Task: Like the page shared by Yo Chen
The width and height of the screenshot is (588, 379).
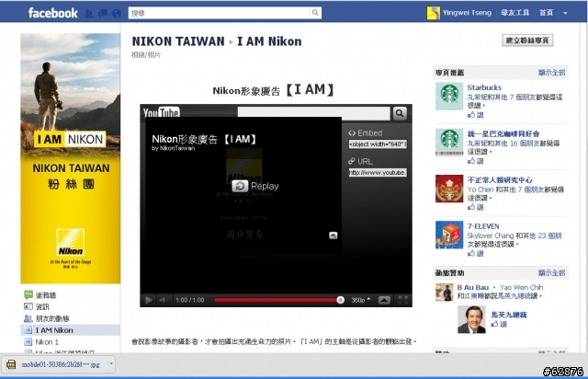Action: 476,207
